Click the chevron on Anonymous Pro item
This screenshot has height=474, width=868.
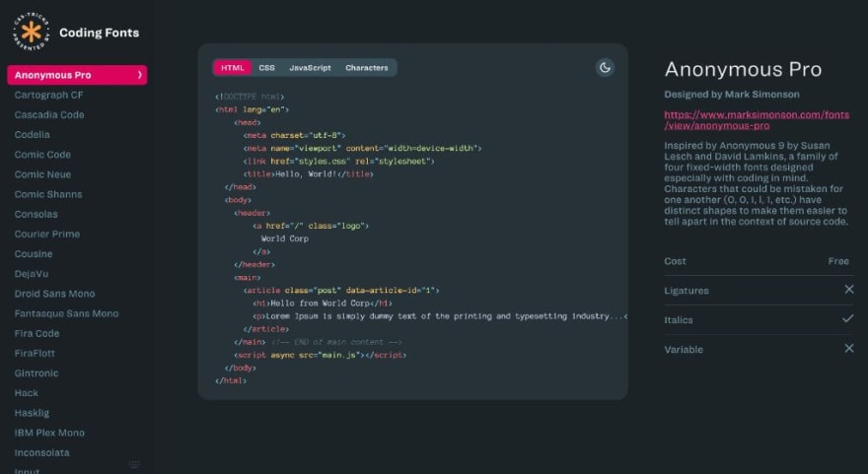tap(139, 75)
